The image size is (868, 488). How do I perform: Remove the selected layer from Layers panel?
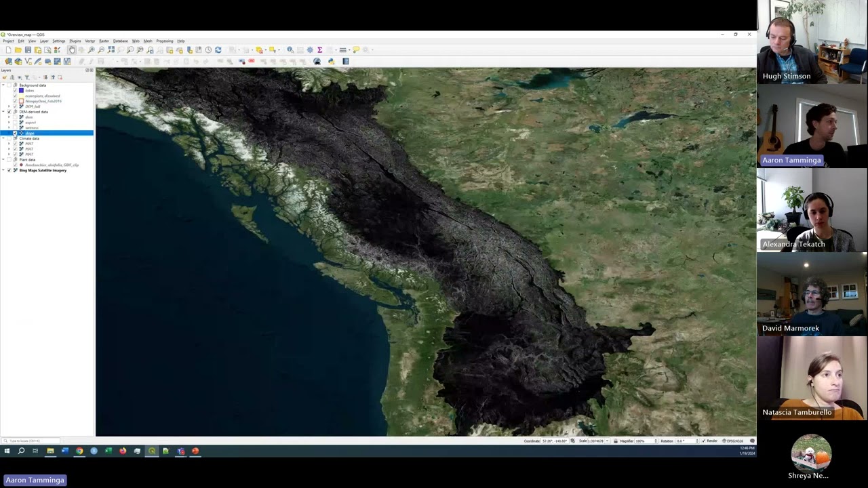60,77
